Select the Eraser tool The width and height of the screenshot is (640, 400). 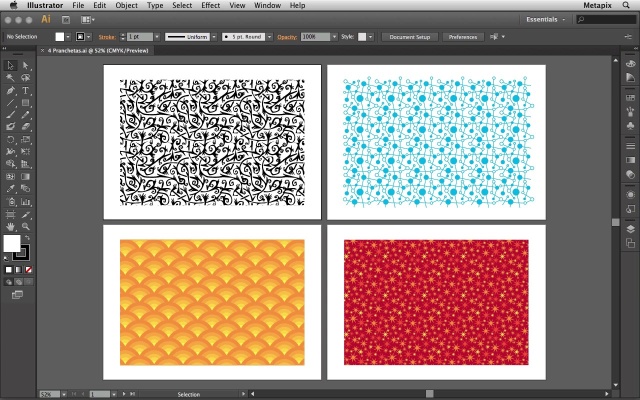[x=25, y=127]
